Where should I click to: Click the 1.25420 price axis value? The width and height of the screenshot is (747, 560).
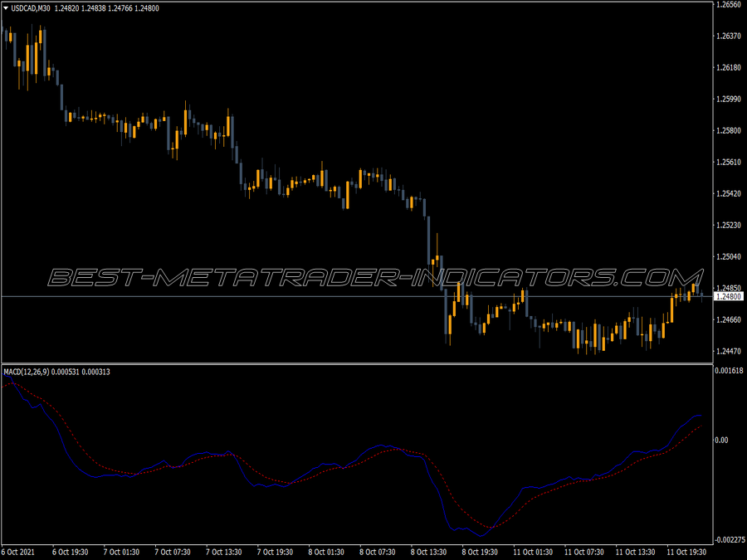(x=729, y=194)
